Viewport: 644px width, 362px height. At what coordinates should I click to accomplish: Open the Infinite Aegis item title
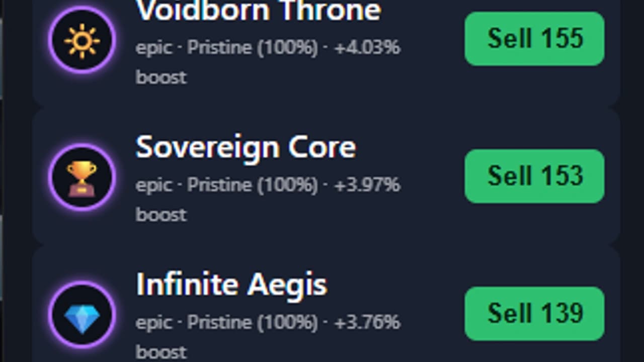[x=231, y=285]
